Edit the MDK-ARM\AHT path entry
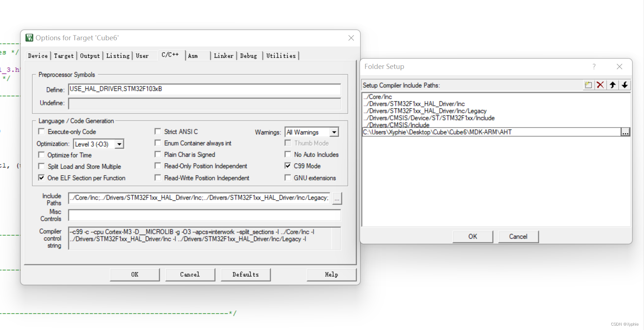Image resolution: width=644 pixels, height=330 pixels. coord(492,132)
